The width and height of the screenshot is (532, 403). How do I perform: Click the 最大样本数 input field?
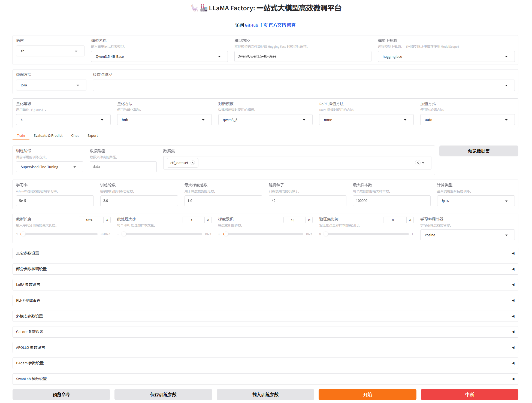click(392, 201)
